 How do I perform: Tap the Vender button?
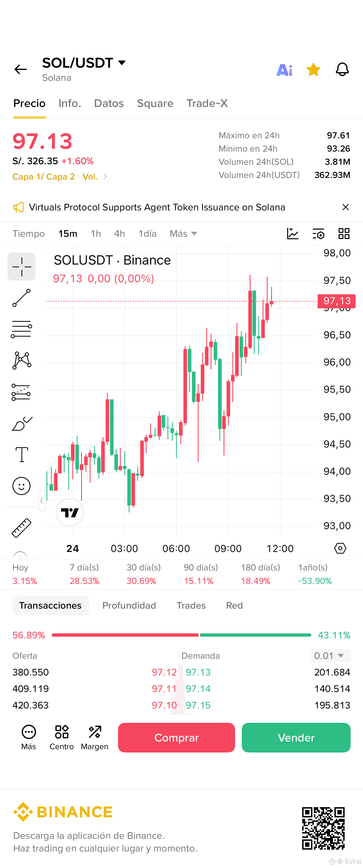point(296,738)
